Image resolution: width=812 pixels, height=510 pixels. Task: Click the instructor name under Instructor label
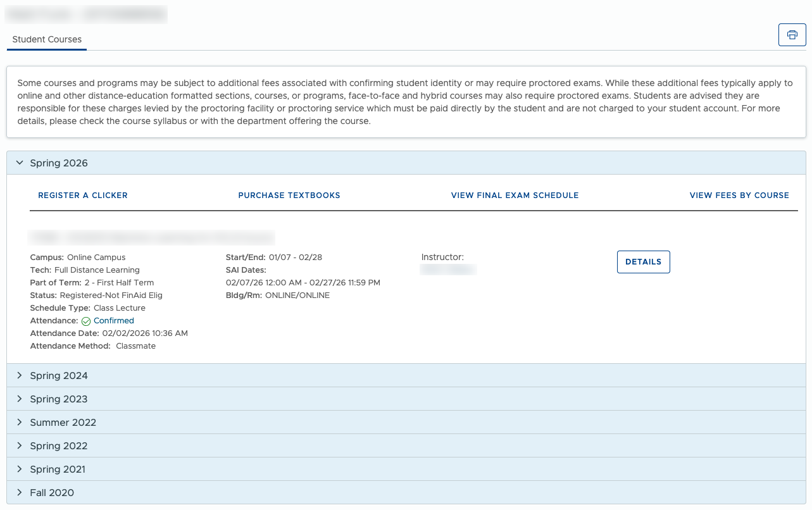click(x=448, y=270)
